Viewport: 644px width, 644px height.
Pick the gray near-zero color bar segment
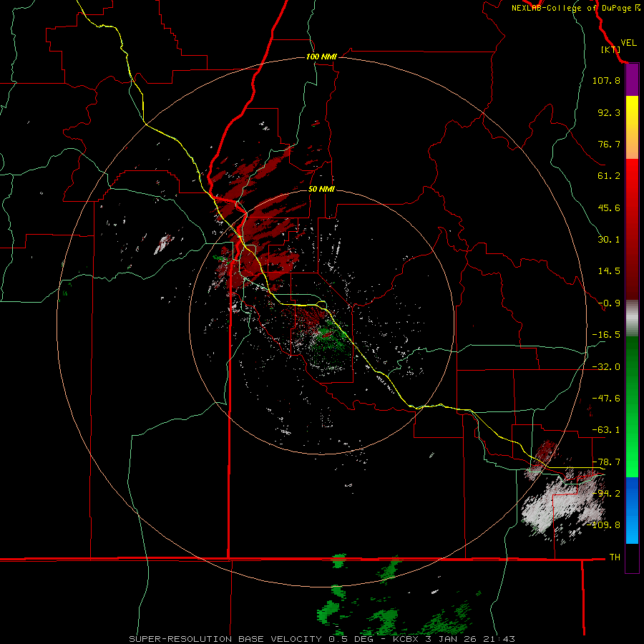(x=632, y=318)
